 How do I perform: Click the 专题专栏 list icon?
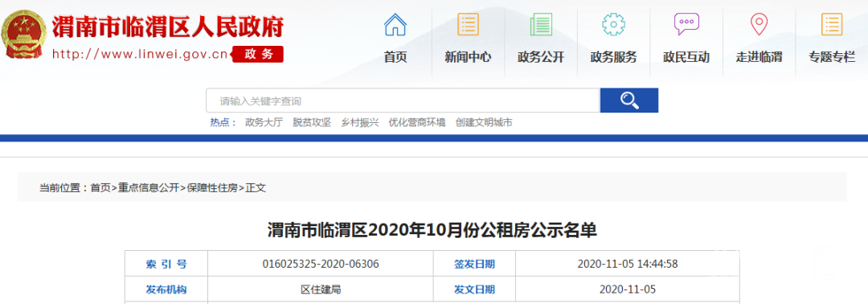(x=832, y=24)
